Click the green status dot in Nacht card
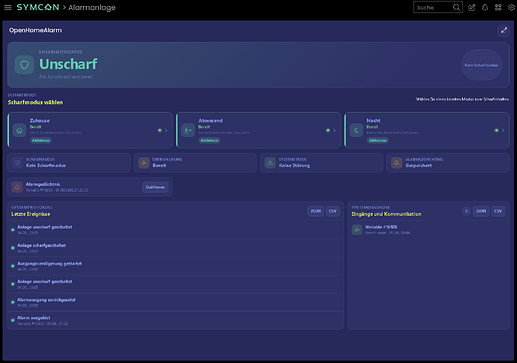Viewport: 517px width, 363px height. [496, 130]
